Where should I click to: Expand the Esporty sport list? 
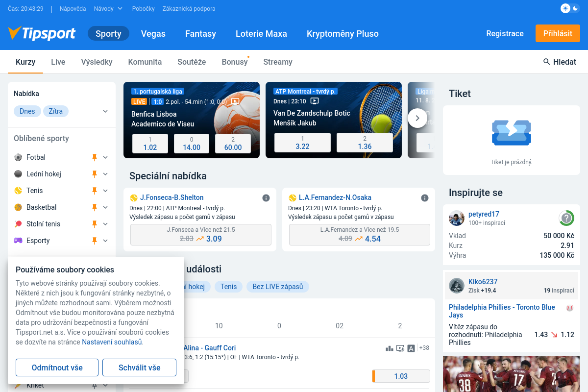click(x=105, y=241)
